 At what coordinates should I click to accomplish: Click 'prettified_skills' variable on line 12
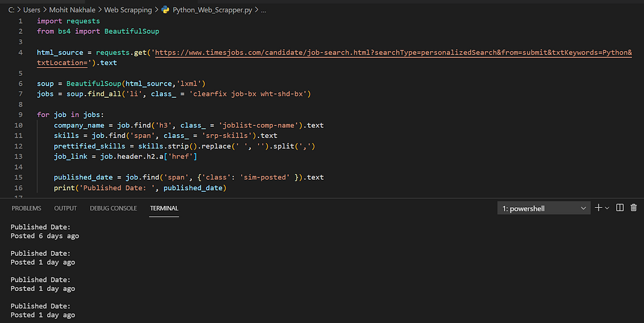[89, 146]
